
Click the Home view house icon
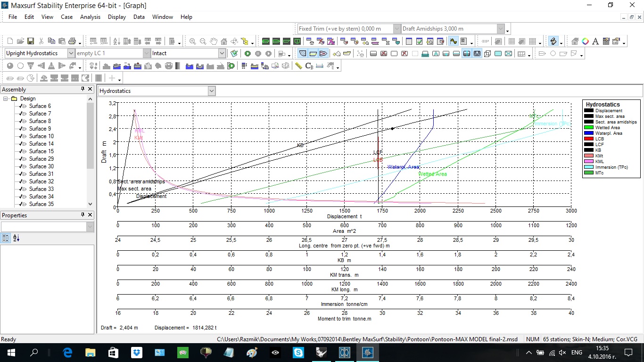pos(224,41)
